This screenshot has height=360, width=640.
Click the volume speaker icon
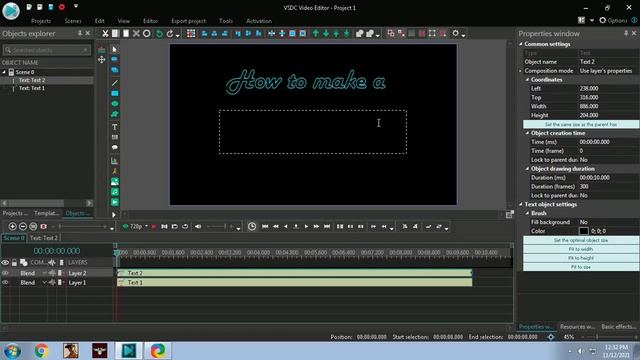(198, 227)
